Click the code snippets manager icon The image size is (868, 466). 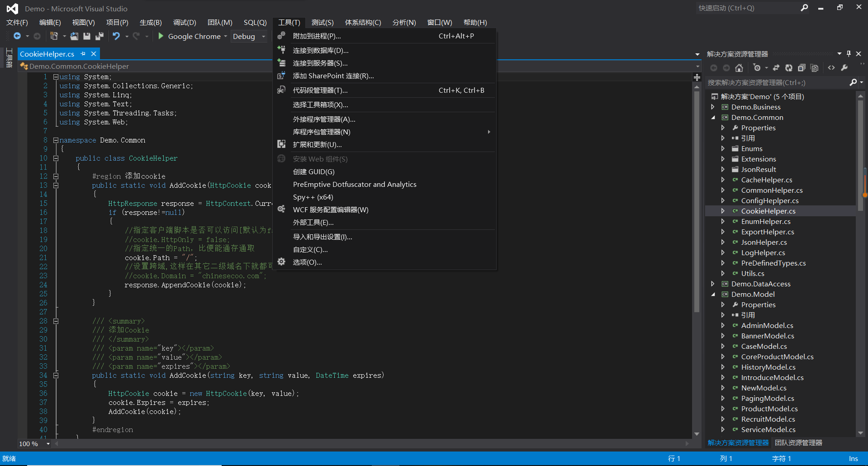(x=281, y=90)
